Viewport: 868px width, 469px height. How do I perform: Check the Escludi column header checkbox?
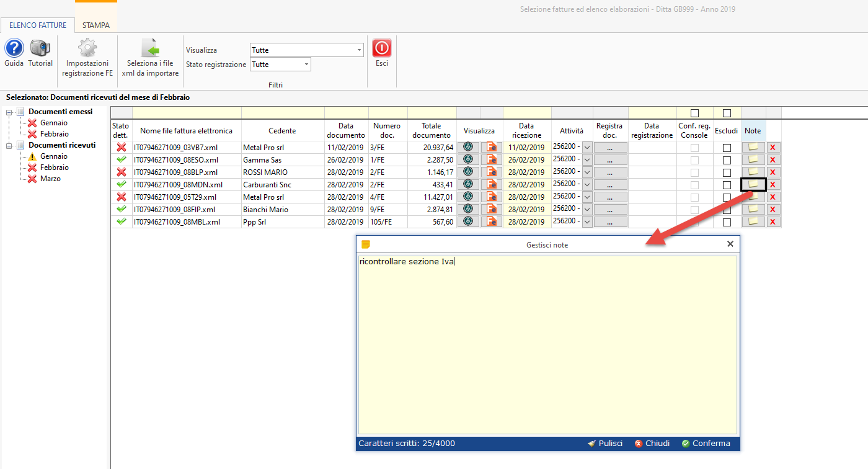pyautogui.click(x=727, y=113)
